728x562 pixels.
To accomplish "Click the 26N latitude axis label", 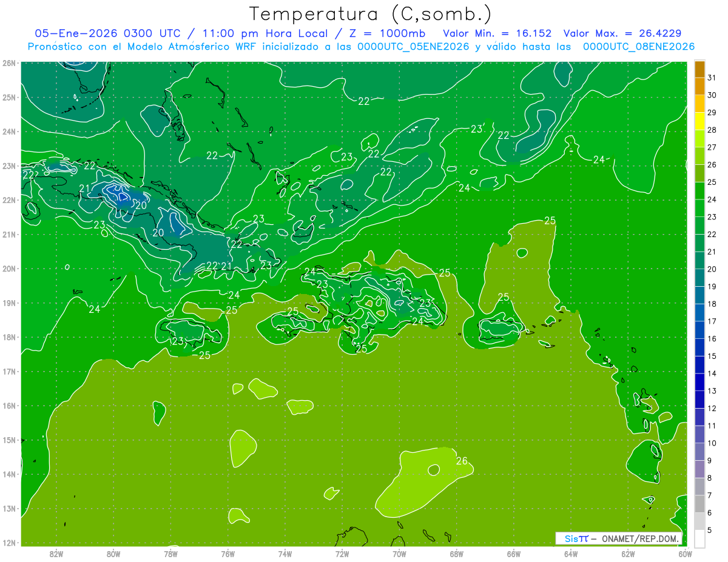I will [8, 63].
